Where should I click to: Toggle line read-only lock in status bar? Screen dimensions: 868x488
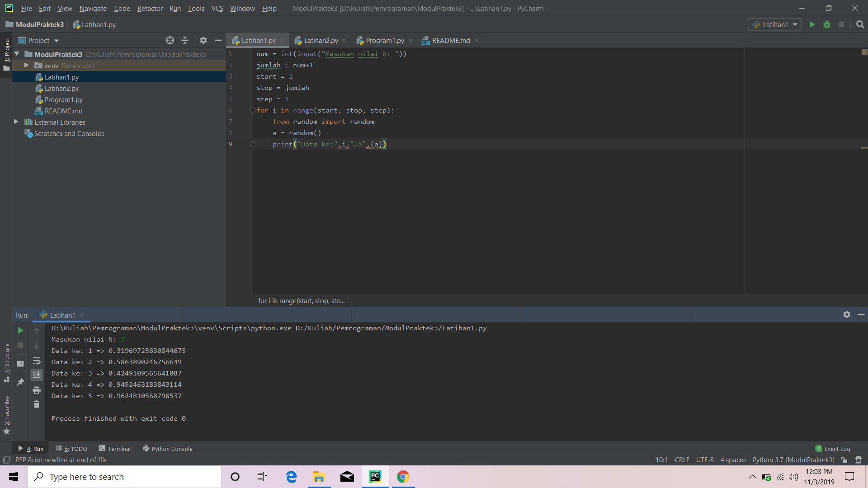click(844, 460)
